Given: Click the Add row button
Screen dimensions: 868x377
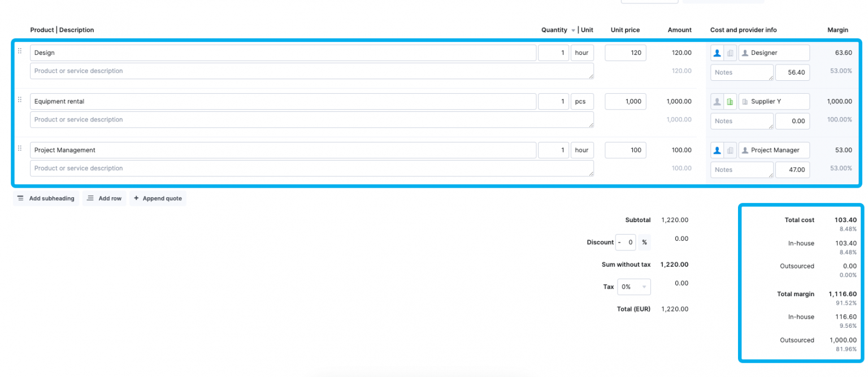Looking at the screenshot, I should point(104,198).
